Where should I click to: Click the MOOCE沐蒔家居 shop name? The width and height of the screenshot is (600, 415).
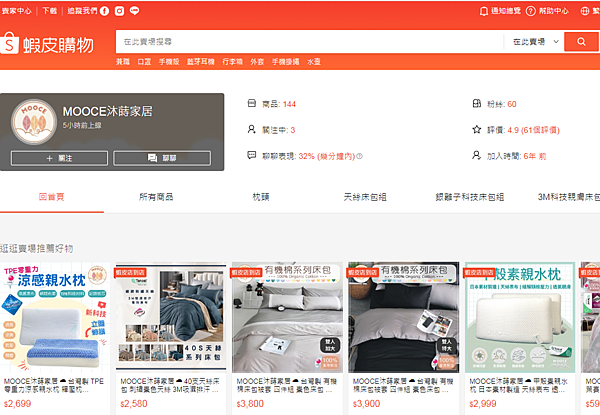(108, 111)
